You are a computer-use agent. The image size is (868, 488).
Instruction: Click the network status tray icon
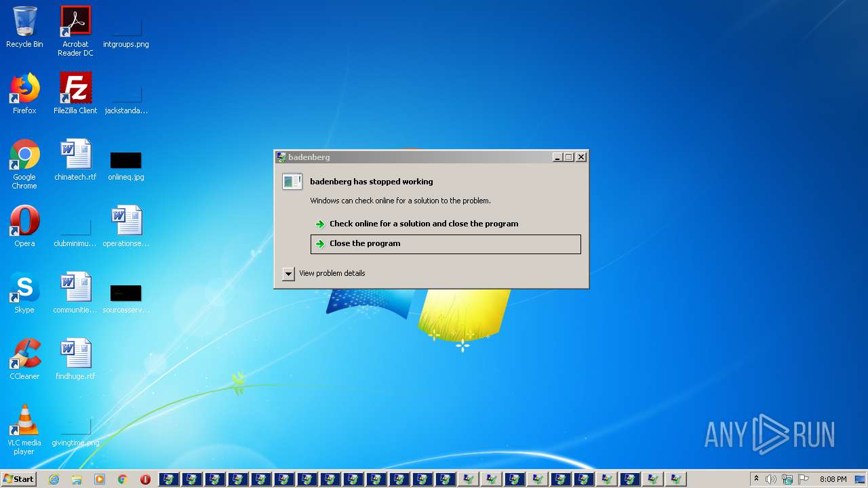(787, 479)
